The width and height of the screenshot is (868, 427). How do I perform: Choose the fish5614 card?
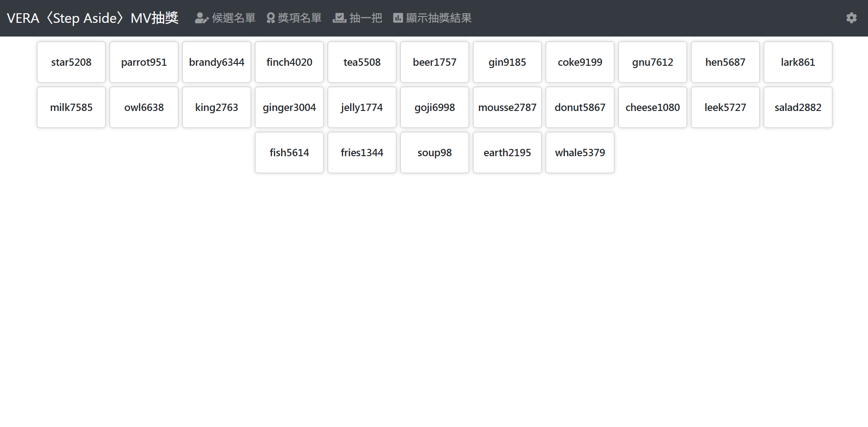pos(289,153)
